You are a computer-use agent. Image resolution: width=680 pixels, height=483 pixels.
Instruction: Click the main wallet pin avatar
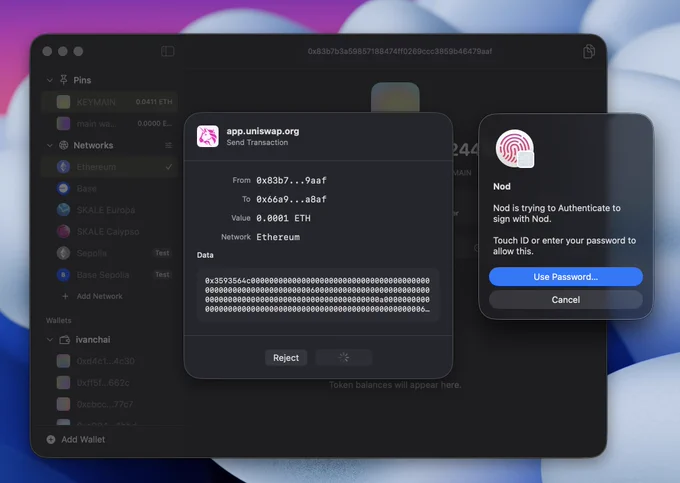tap(63, 124)
